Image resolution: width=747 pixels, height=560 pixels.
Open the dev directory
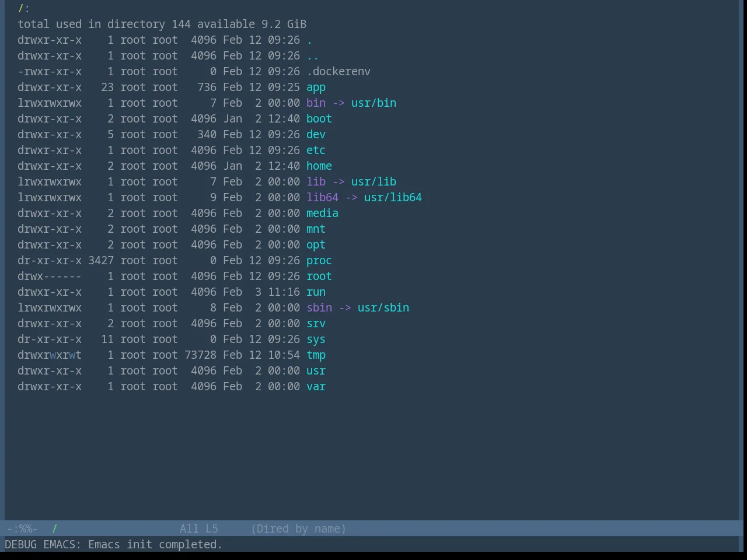[316, 135]
